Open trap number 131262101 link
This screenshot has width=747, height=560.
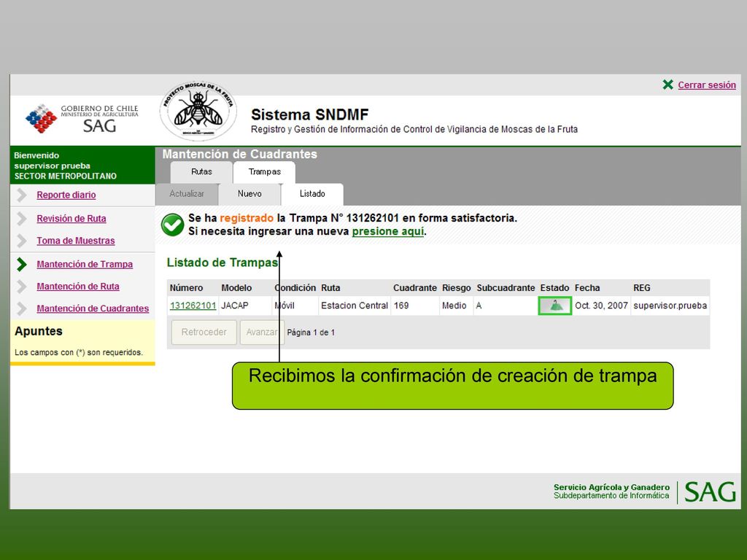pyautogui.click(x=193, y=306)
